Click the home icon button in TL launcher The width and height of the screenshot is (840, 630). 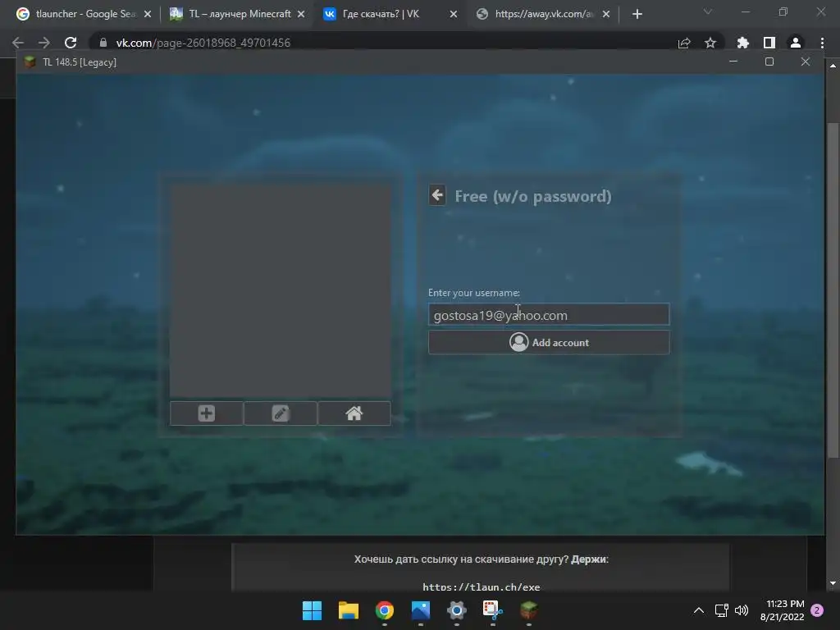point(354,413)
